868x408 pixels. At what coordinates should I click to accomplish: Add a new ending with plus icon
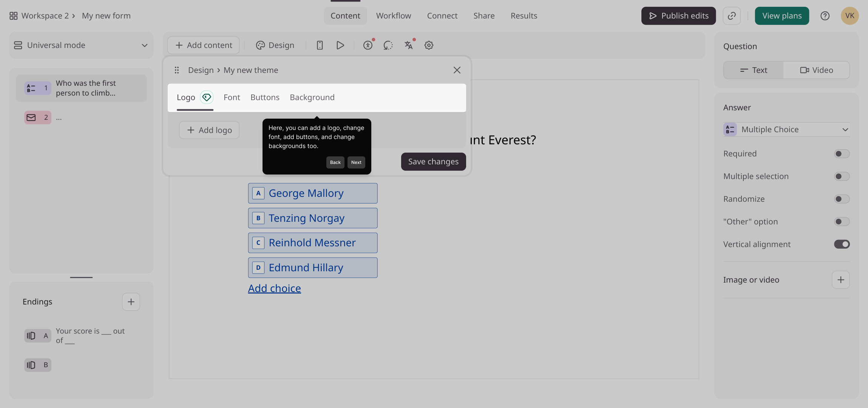[x=131, y=302]
